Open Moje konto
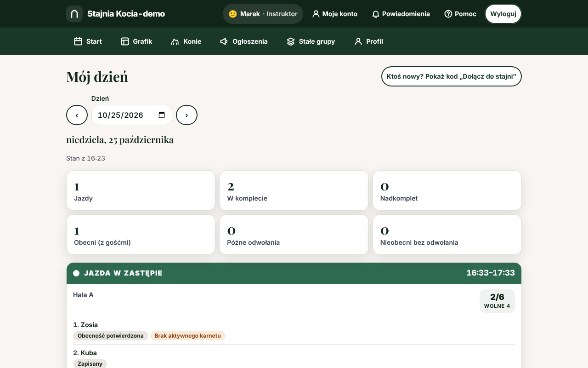Viewport: 588px width, 368px height. point(335,14)
